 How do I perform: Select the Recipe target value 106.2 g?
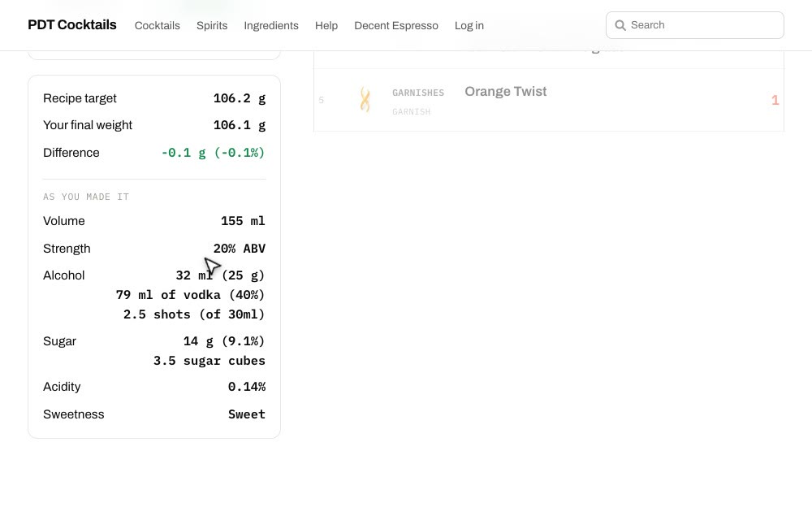[240, 98]
